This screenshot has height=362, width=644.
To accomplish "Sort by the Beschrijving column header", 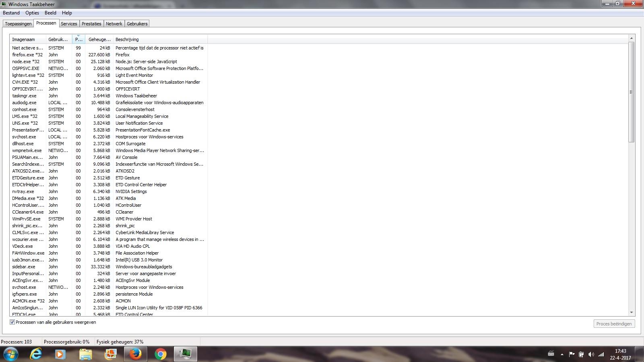I will click(x=160, y=39).
